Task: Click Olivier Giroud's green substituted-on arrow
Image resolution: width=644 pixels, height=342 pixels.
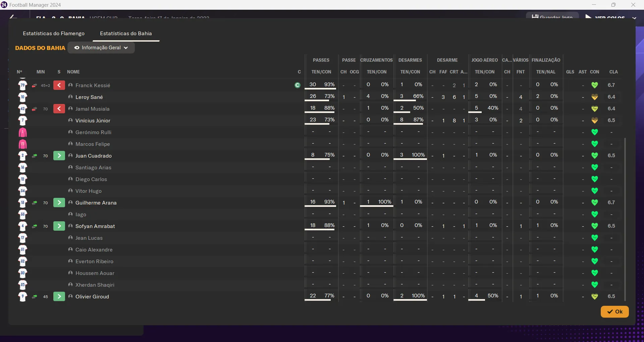Action: pos(59,296)
